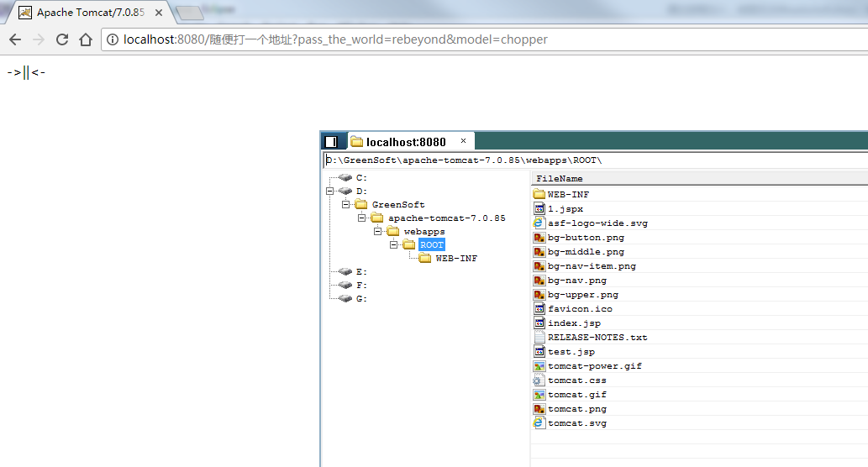
Task: Collapse the webapps tree node
Action: click(x=377, y=231)
